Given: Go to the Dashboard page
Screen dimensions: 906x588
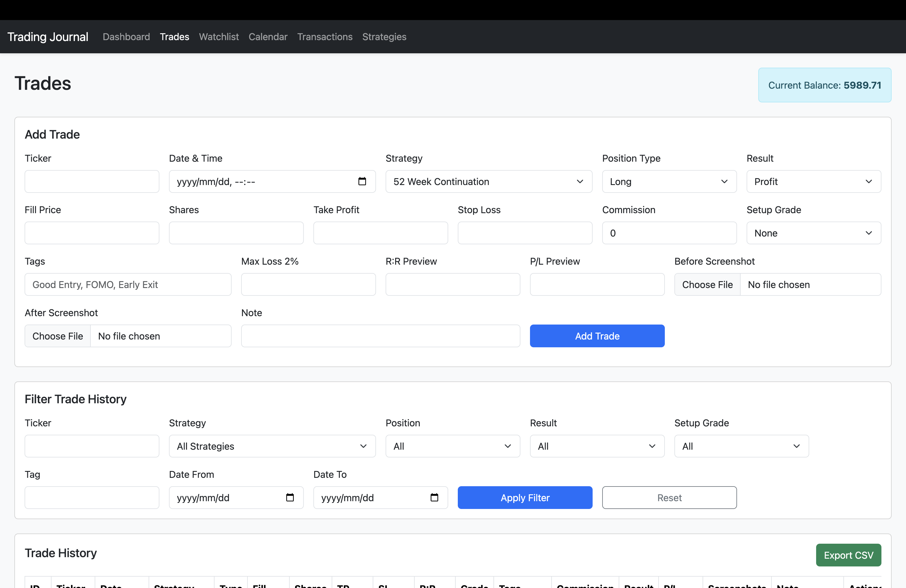Looking at the screenshot, I should click(x=126, y=37).
